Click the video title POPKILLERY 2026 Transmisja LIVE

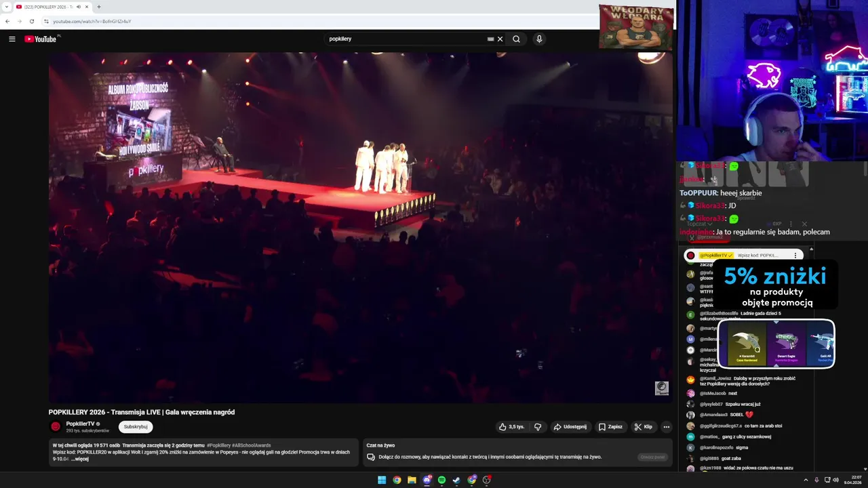pyautogui.click(x=141, y=412)
